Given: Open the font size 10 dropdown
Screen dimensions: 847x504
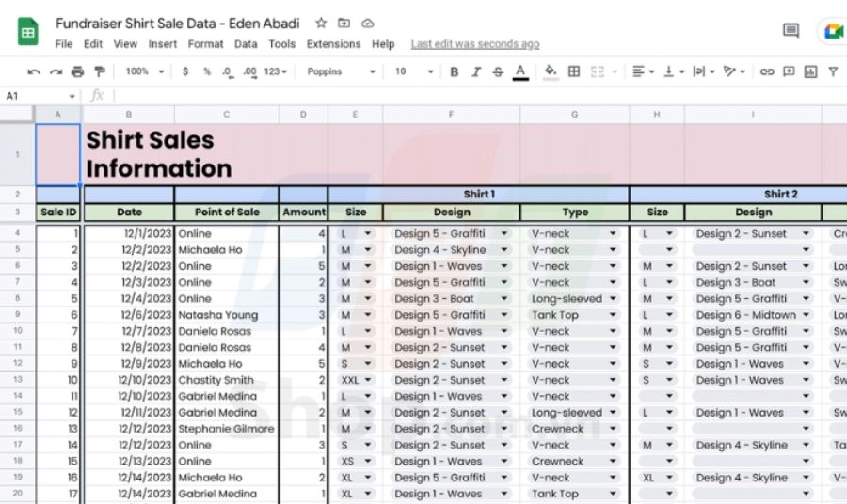Looking at the screenshot, I should point(414,71).
